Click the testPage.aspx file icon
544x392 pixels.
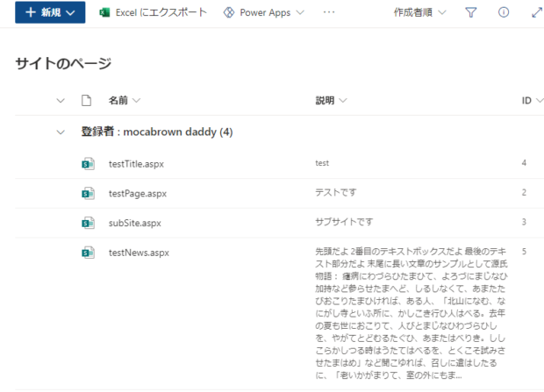tap(88, 193)
